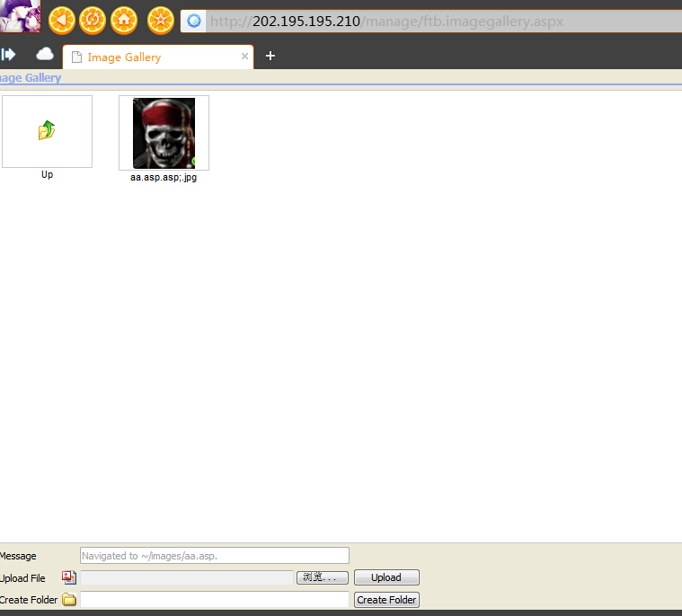This screenshot has width=682, height=616.
Task: Click the orange back navigation button
Action: [x=61, y=20]
